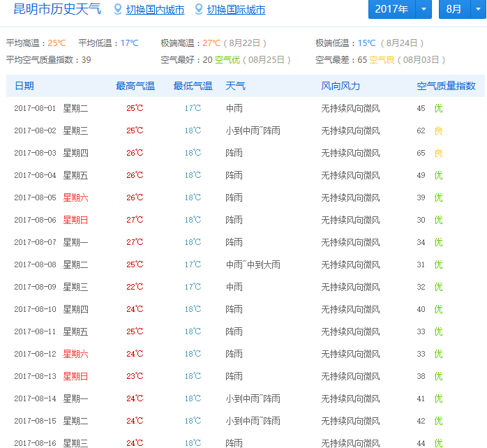The image size is (487, 448).
Task: Open 切换国际城市 link
Action: (x=236, y=10)
